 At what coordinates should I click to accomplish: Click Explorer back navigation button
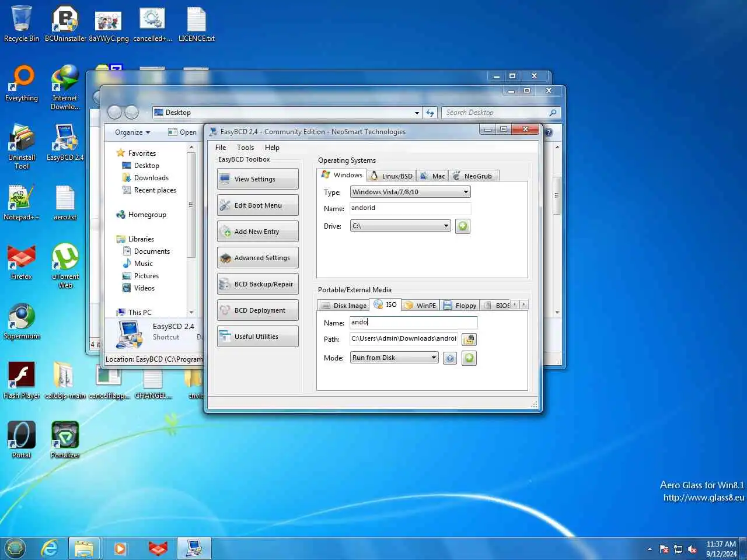point(115,113)
